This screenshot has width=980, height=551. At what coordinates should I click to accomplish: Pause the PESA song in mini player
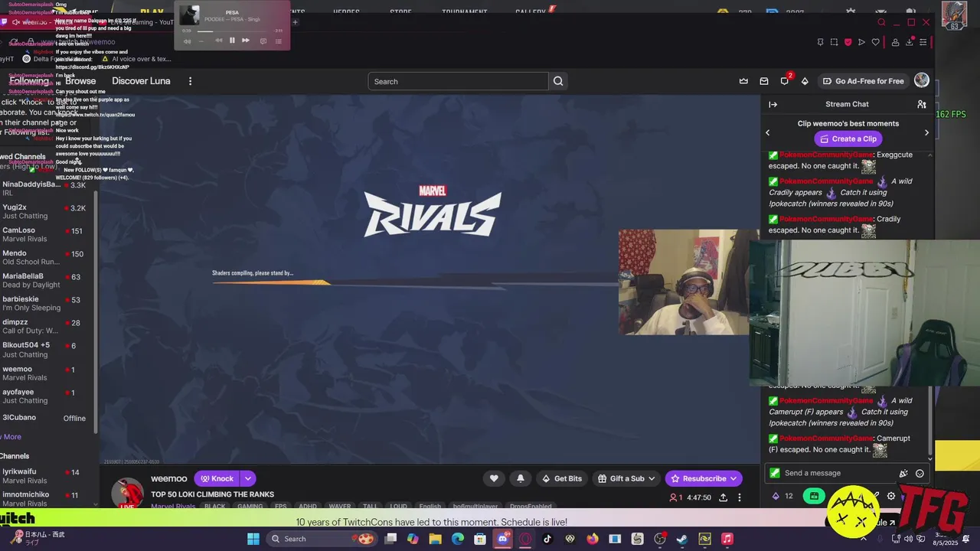232,41
